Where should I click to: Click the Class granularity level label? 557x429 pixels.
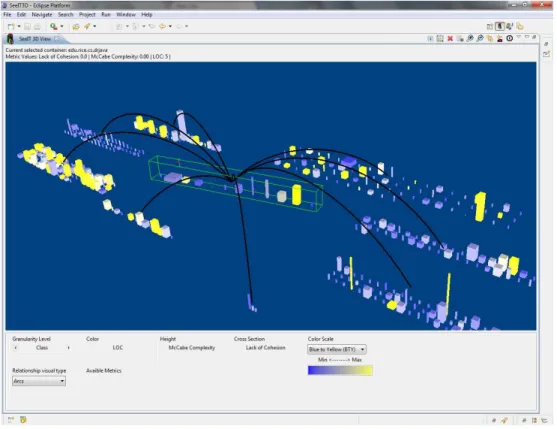pos(42,348)
